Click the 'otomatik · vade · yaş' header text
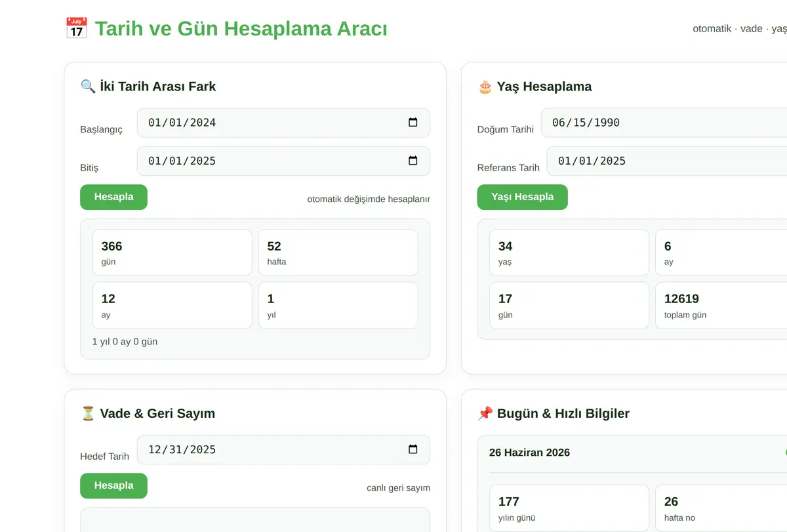 pos(740,29)
